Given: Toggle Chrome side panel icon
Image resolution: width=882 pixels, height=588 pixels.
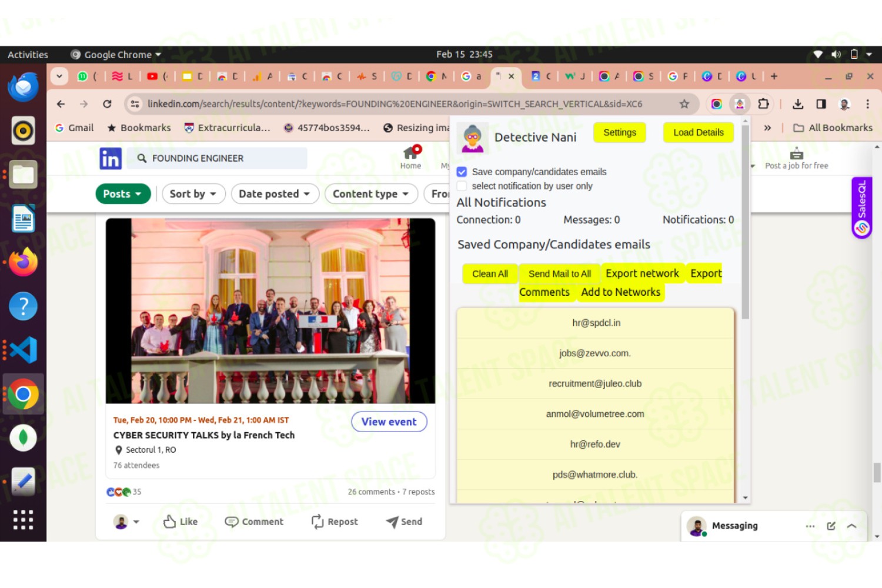Looking at the screenshot, I should pos(821,104).
